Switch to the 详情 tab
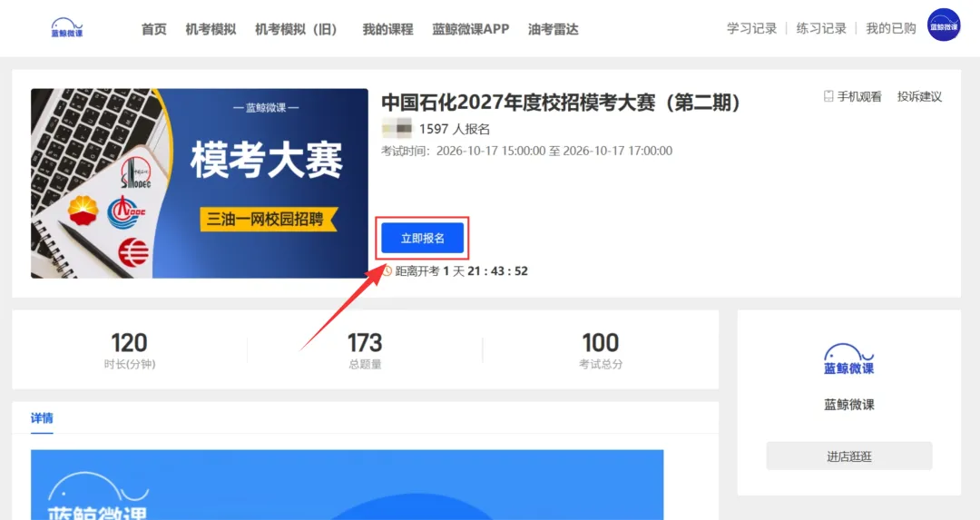 42,418
